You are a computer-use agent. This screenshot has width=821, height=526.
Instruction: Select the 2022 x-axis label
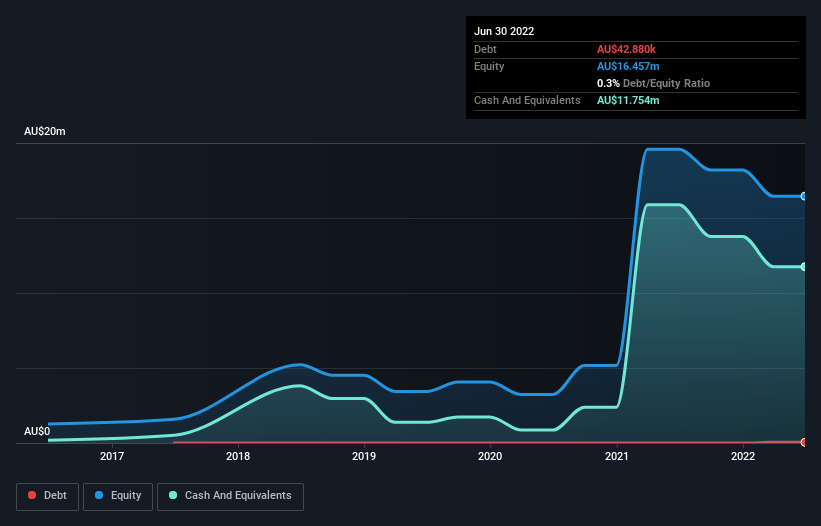coord(743,456)
